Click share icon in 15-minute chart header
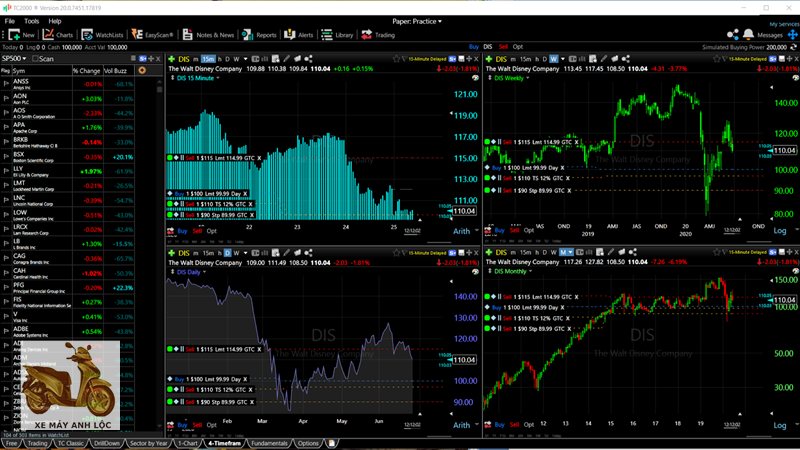Image resolution: width=800 pixels, height=450 pixels. pyautogui.click(x=308, y=59)
